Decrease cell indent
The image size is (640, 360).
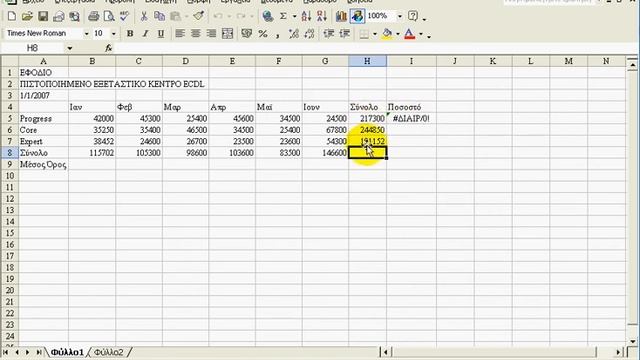(x=329, y=33)
